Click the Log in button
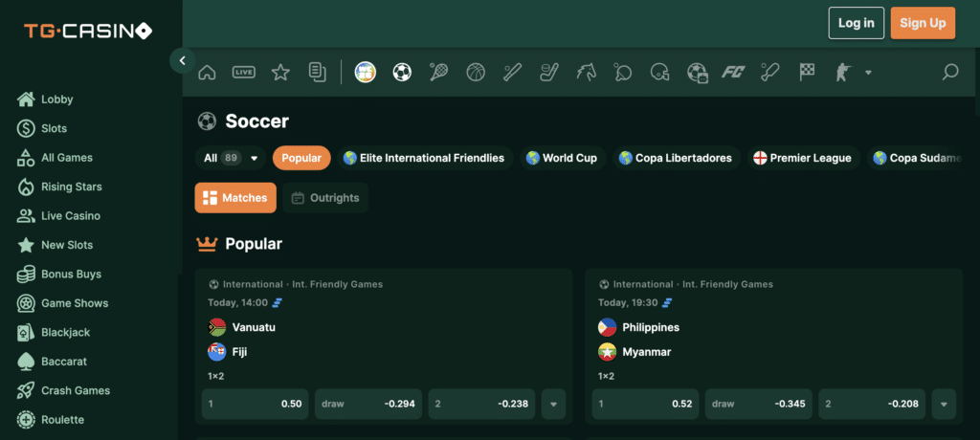Image resolution: width=980 pixels, height=440 pixels. (857, 23)
